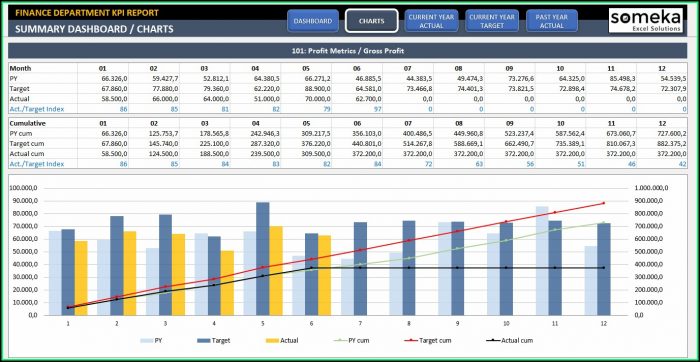Click the Target legend swatch
Image resolution: width=700 pixels, height=362 pixels.
[204, 341]
